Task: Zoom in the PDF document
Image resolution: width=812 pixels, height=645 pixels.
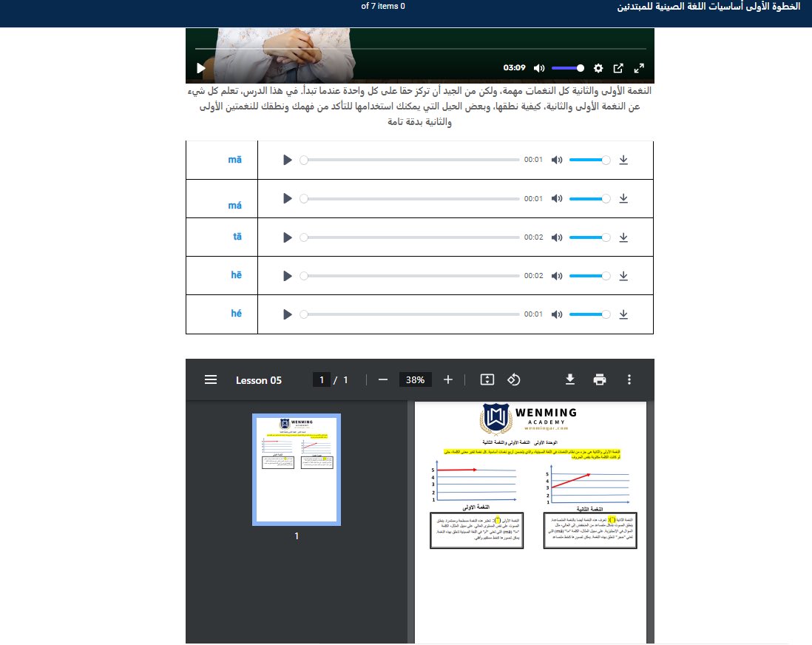Action: (448, 379)
